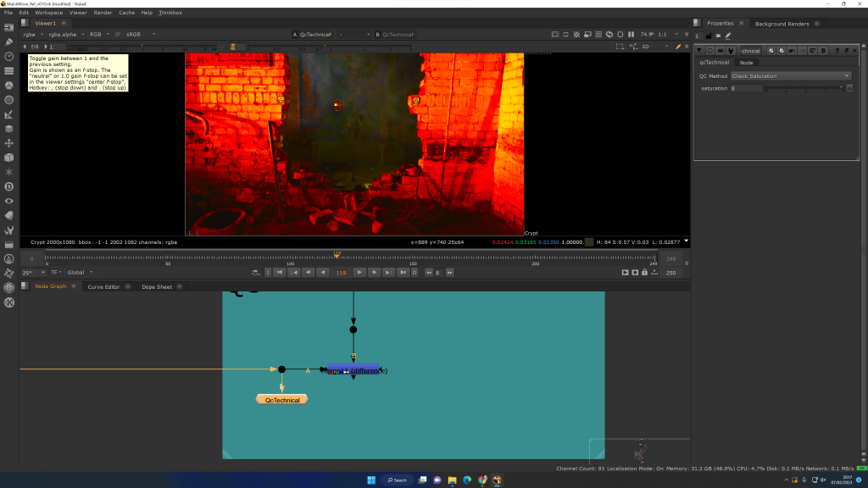Toggle the node S solo button
The width and height of the screenshot is (868, 488).
tap(823, 50)
